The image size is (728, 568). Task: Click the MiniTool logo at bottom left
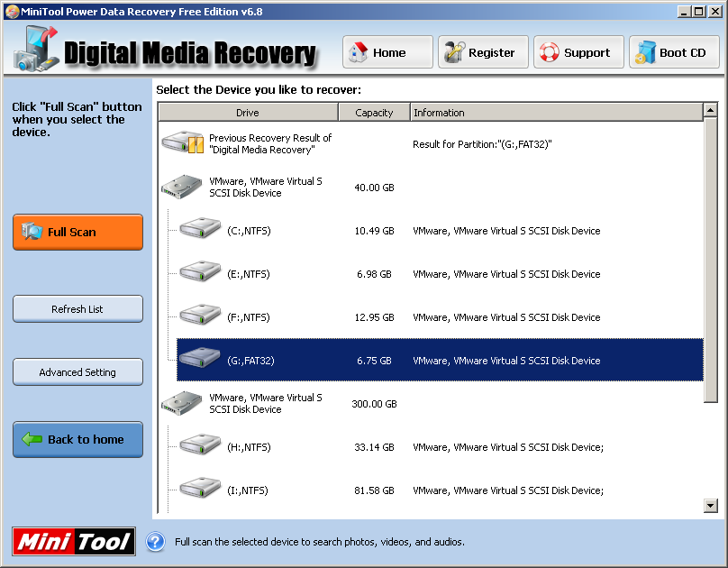click(x=74, y=541)
